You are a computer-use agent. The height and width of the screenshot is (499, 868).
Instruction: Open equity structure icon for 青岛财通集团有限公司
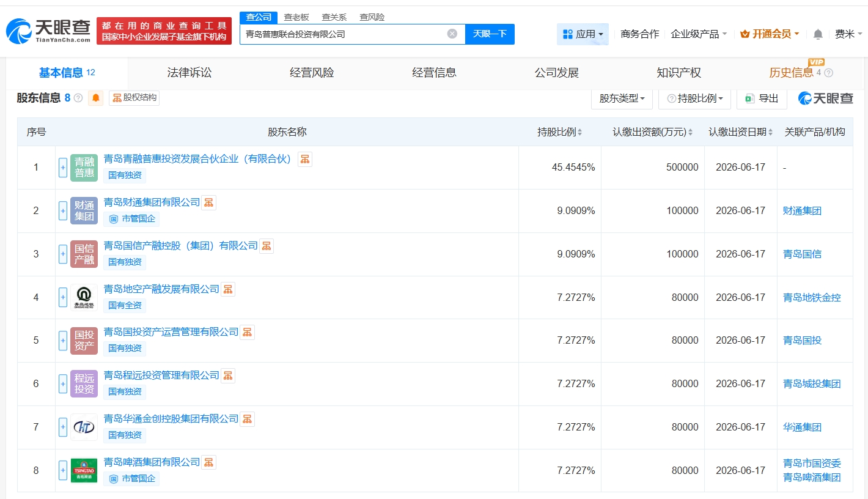(209, 202)
